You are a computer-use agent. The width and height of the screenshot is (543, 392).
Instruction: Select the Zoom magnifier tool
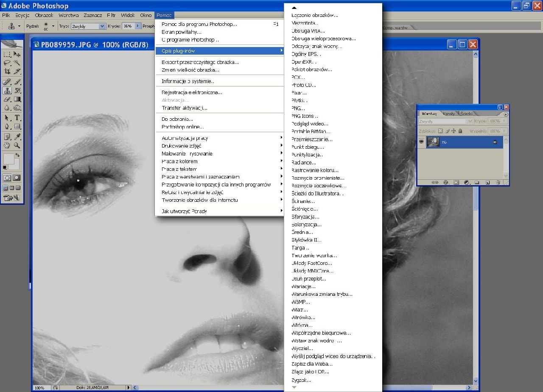pos(17,145)
